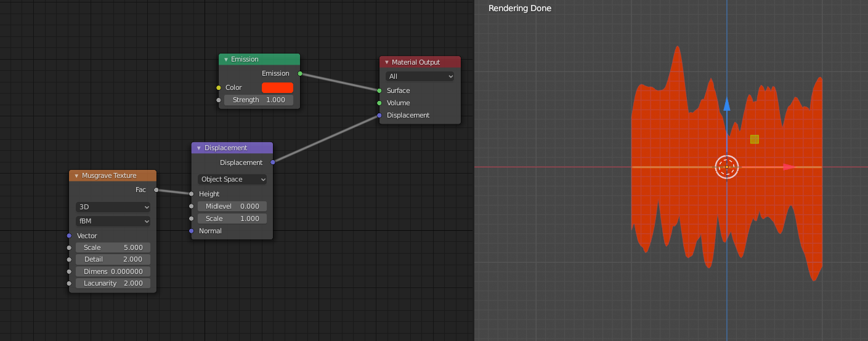Collapse the Musgrave Texture node triangle
Image resolution: width=868 pixels, height=341 pixels.
[76, 176]
